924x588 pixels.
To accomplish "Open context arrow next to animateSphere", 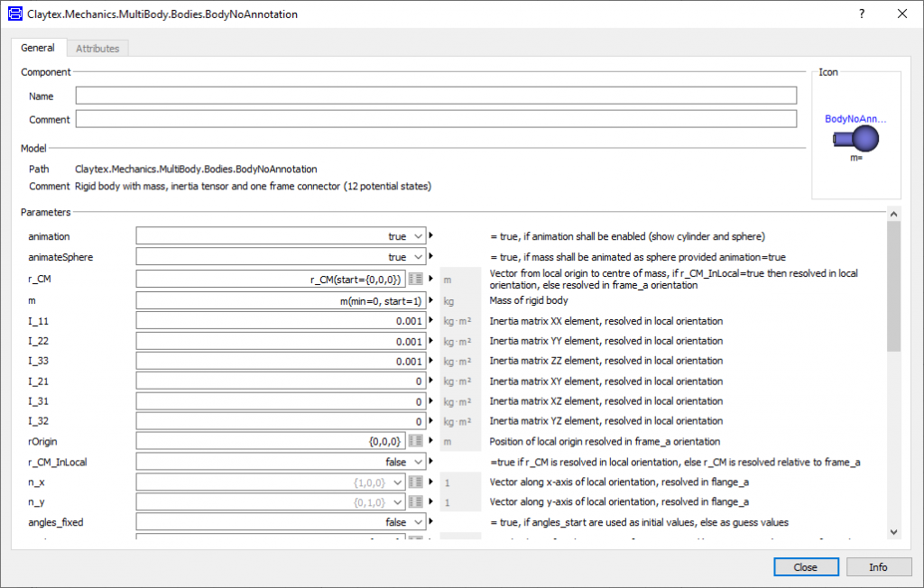I will (431, 256).
